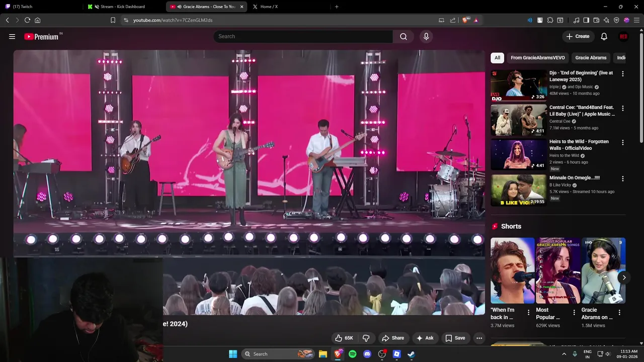Select From GracieAbramsVEVO filter chip
The height and width of the screenshot is (362, 644).
(x=538, y=58)
